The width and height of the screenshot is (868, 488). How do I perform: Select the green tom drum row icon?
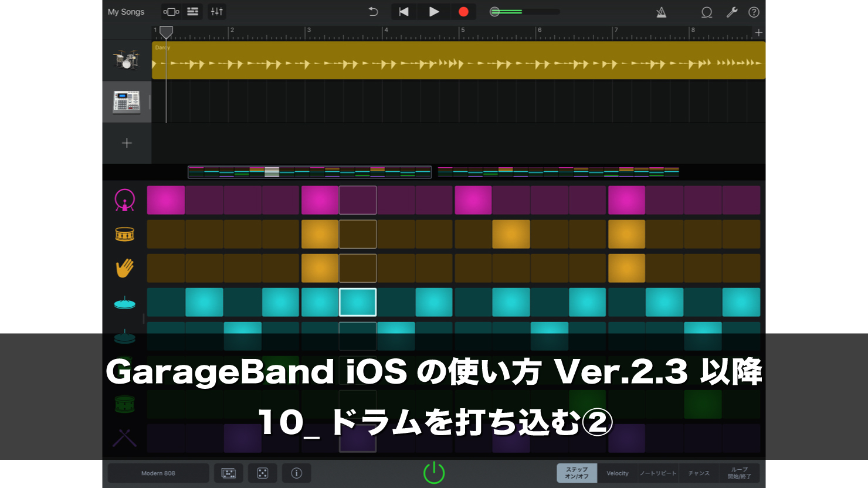125,404
